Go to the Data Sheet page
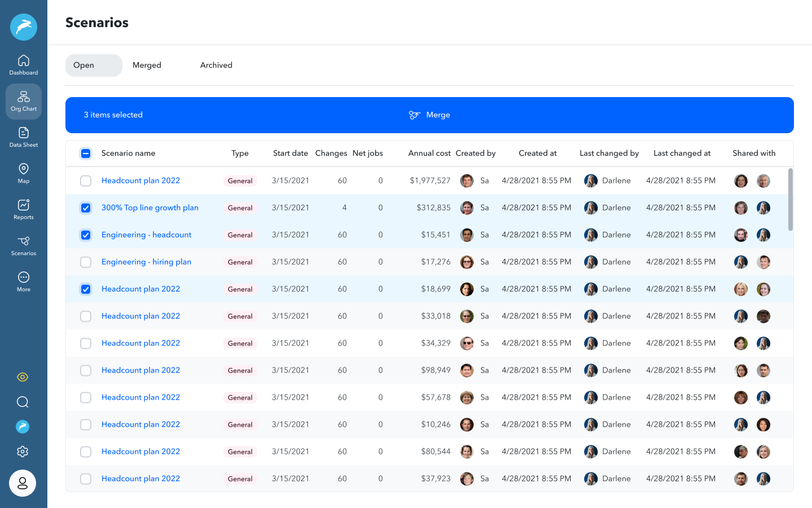 (x=24, y=137)
